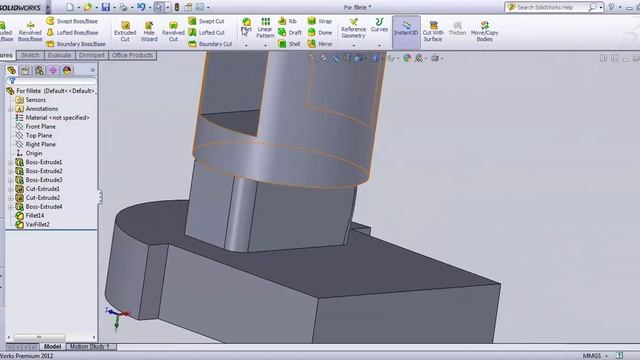Screen dimensions: 640x360
Task: Expand the manager panel tabs chevron
Action: pos(92,70)
